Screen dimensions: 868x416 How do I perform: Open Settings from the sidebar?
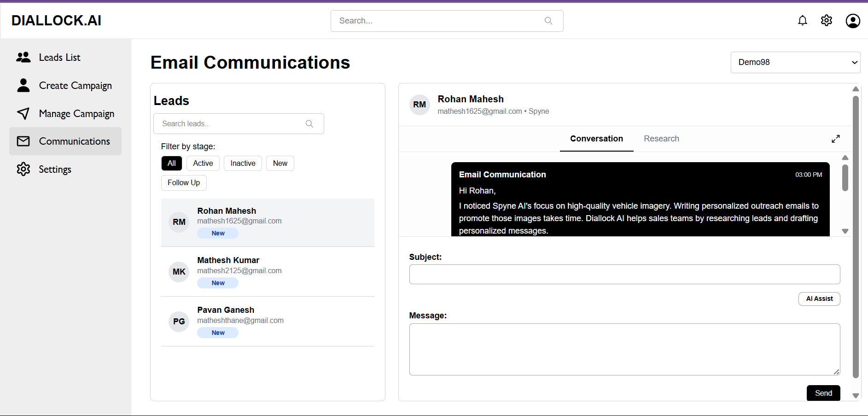65,169
